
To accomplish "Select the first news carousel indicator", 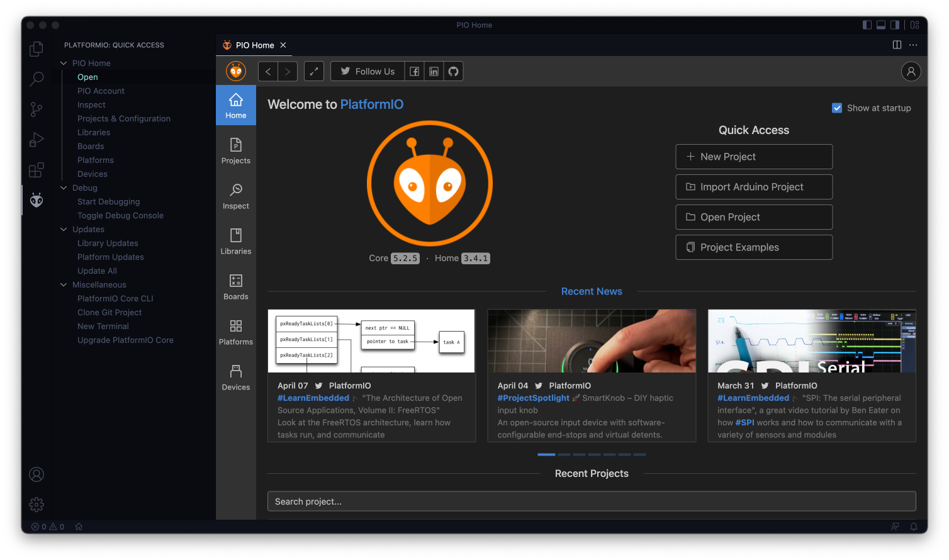I will 546,454.
